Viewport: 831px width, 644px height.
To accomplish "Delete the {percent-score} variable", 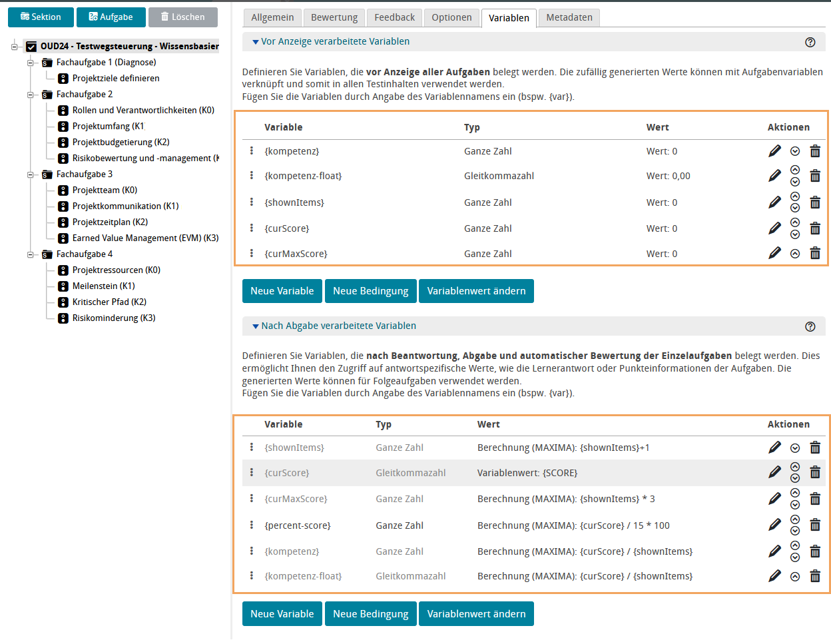I will pyautogui.click(x=815, y=525).
